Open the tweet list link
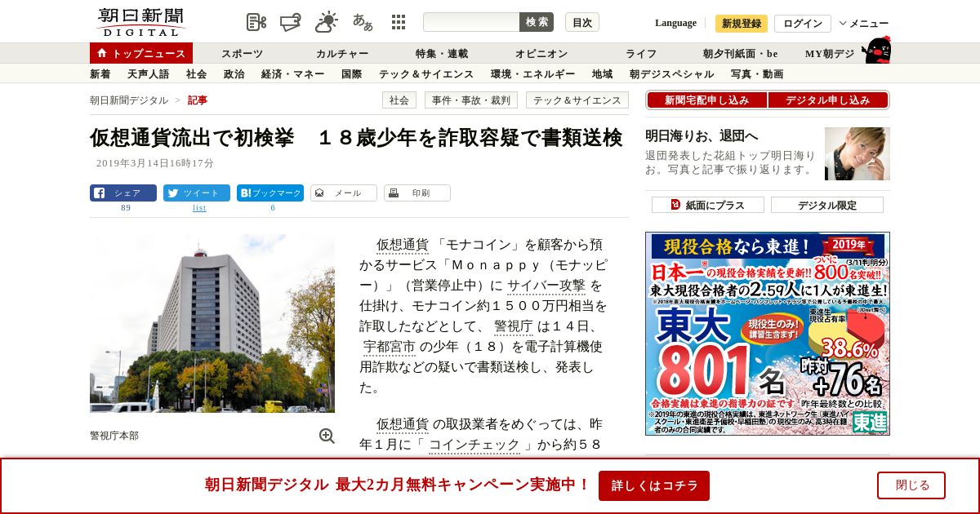This screenshot has height=514, width=980. click(199, 208)
